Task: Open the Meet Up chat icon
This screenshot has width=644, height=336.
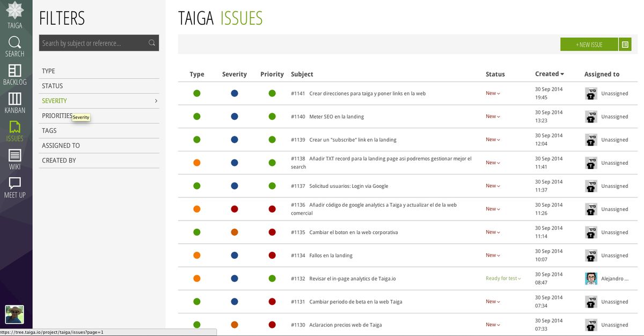Action: (15, 183)
